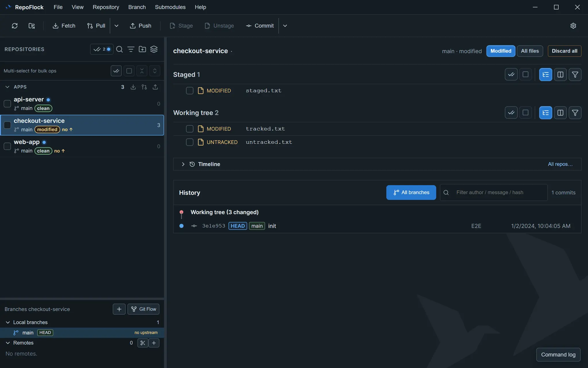The width and height of the screenshot is (588, 368).
Task: Check untracked.txt checkbox
Action: point(189,142)
